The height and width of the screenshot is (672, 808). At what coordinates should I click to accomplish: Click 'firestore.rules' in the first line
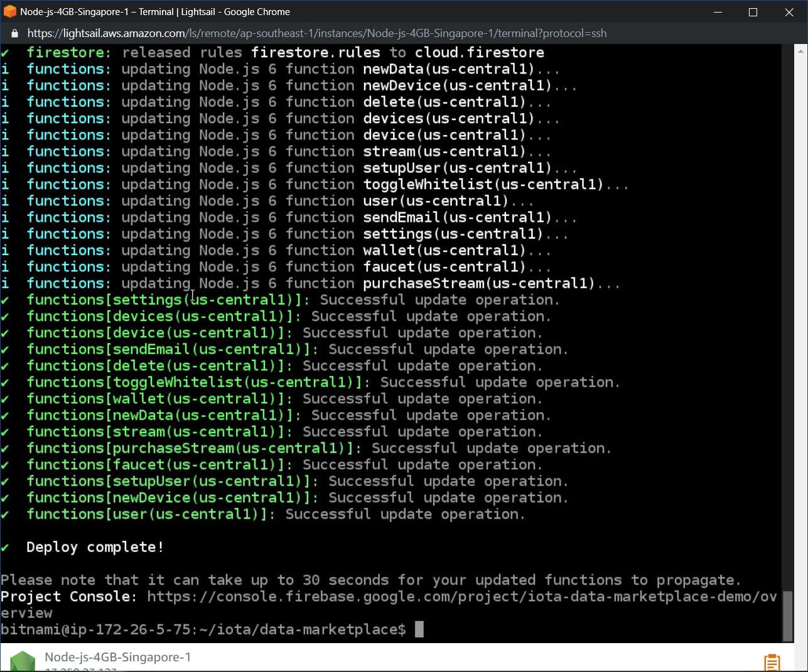tap(316, 52)
